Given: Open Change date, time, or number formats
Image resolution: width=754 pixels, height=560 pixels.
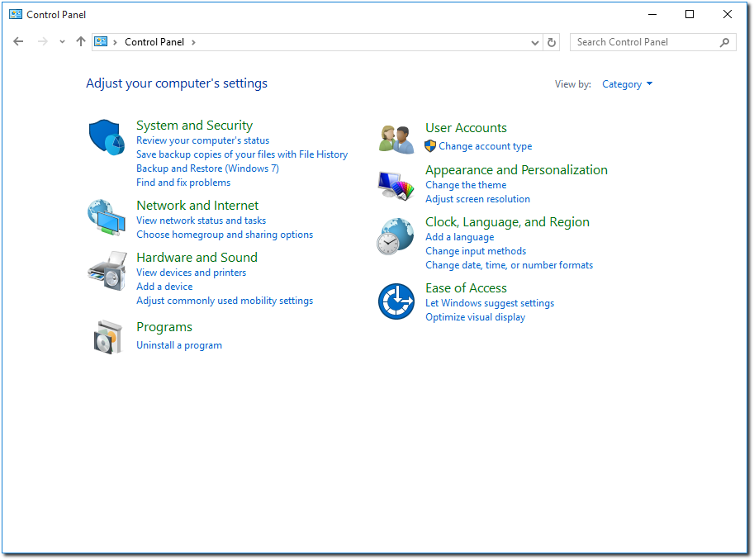Looking at the screenshot, I should (510, 264).
